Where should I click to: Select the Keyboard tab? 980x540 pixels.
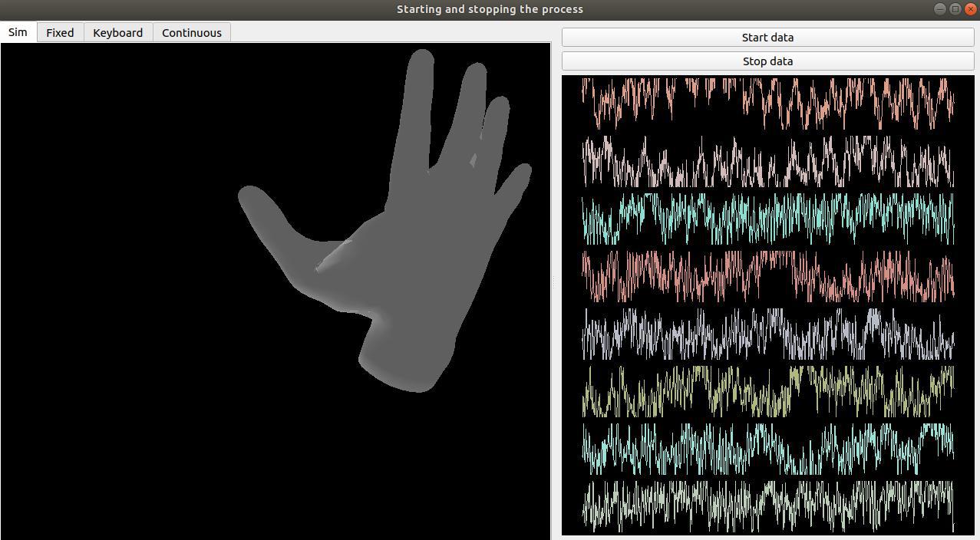118,33
